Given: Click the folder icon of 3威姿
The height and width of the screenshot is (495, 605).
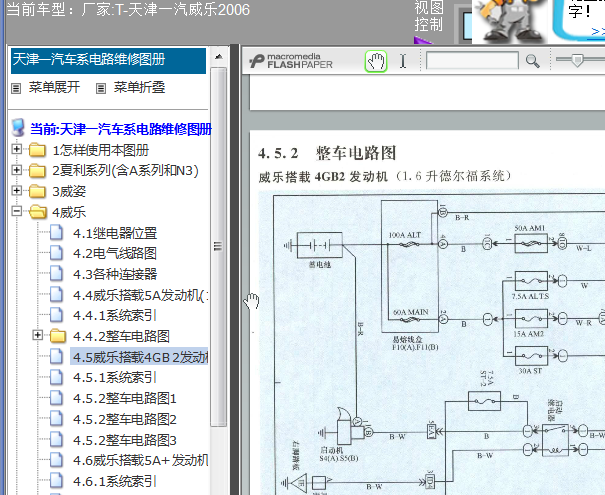Looking at the screenshot, I should (37, 191).
